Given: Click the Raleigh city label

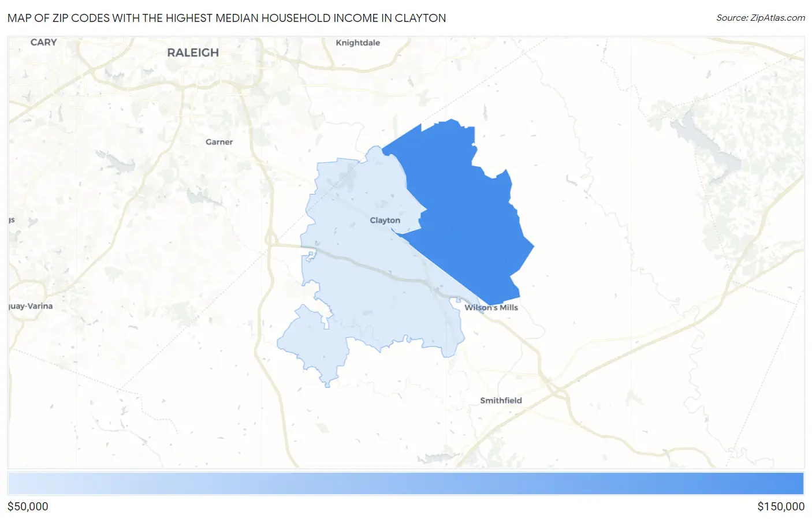Looking at the screenshot, I should point(193,53).
